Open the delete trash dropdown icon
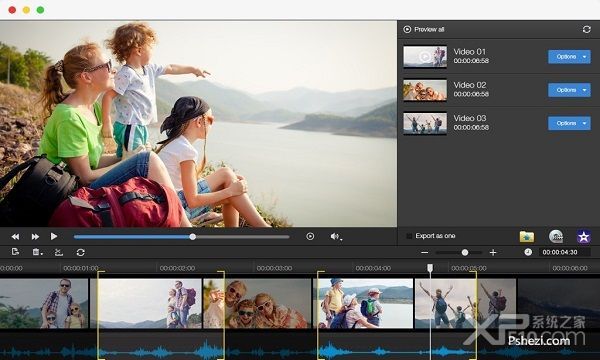 (37, 252)
